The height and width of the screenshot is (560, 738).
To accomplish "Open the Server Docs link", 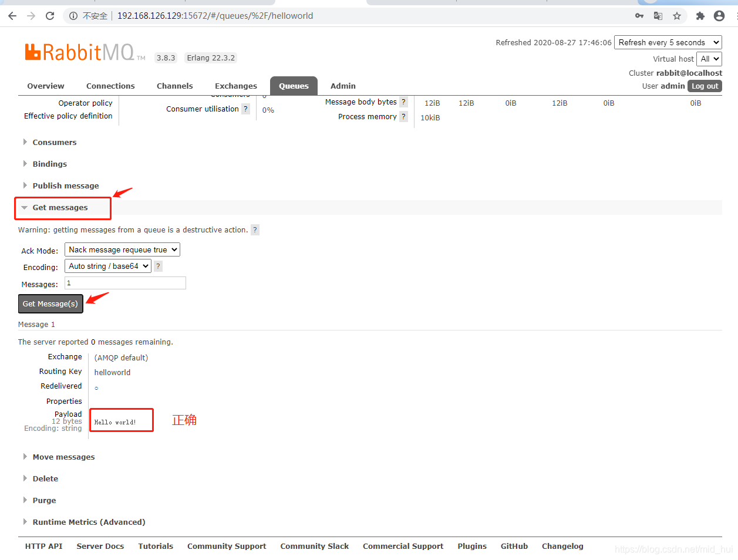I will (100, 546).
